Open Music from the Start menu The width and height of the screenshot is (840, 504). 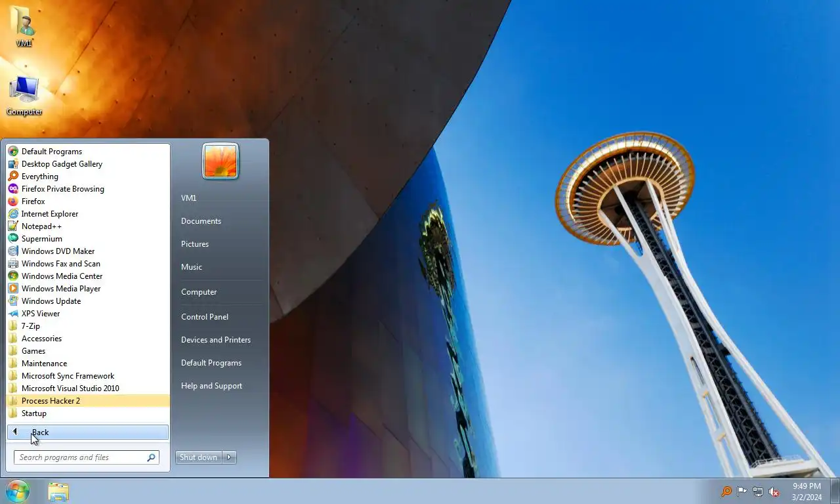(220, 267)
